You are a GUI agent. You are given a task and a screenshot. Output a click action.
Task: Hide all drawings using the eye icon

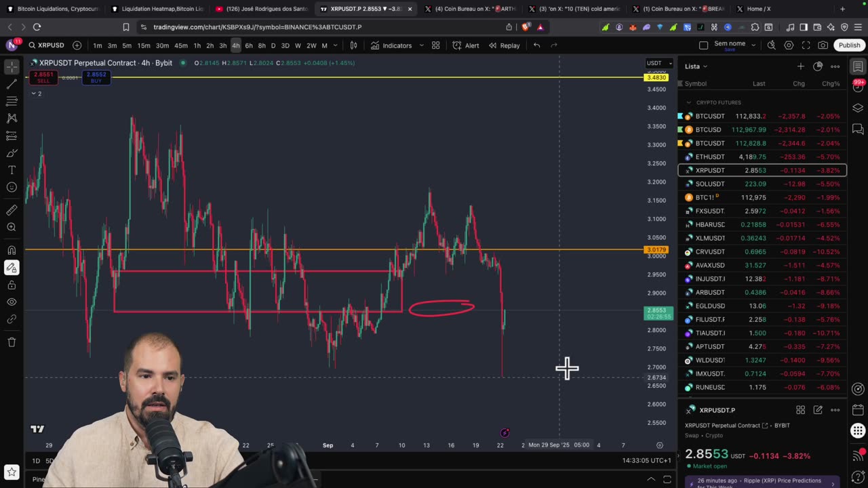pos(12,302)
